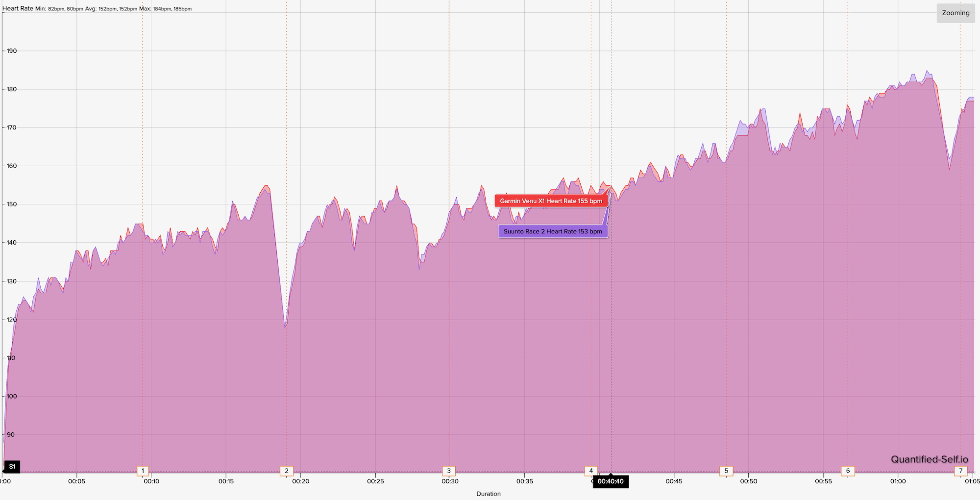Click the 00:40:40 cursor time label
Viewport: 980px width, 500px height.
[x=611, y=481]
